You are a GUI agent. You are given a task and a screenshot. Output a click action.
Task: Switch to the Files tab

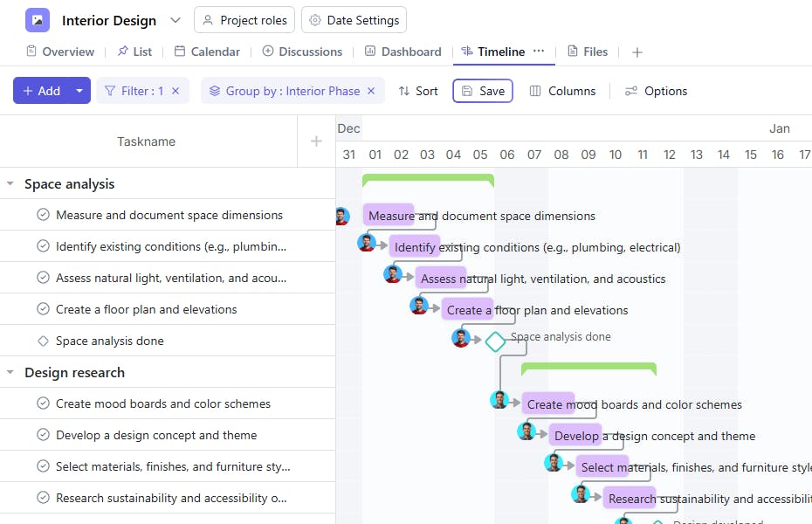pos(588,52)
